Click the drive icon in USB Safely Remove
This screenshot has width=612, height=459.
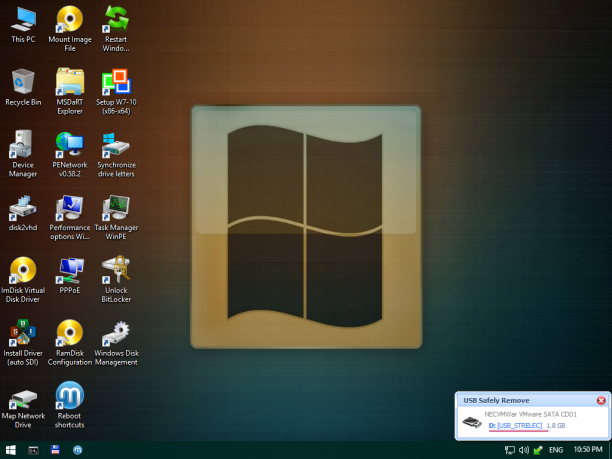point(472,422)
